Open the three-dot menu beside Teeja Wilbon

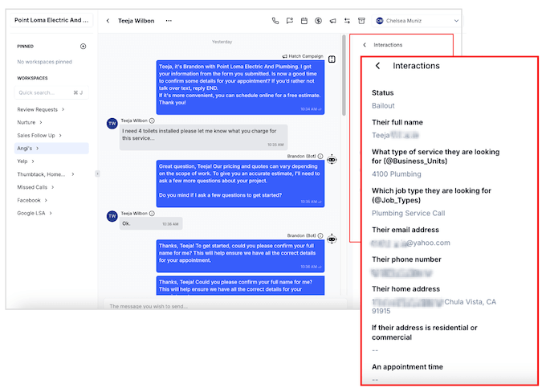(169, 21)
